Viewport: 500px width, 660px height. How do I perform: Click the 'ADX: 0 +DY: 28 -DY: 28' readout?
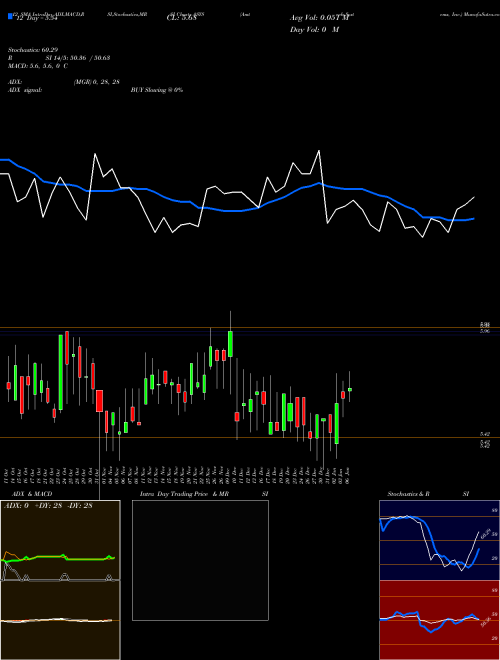[x=48, y=506]
